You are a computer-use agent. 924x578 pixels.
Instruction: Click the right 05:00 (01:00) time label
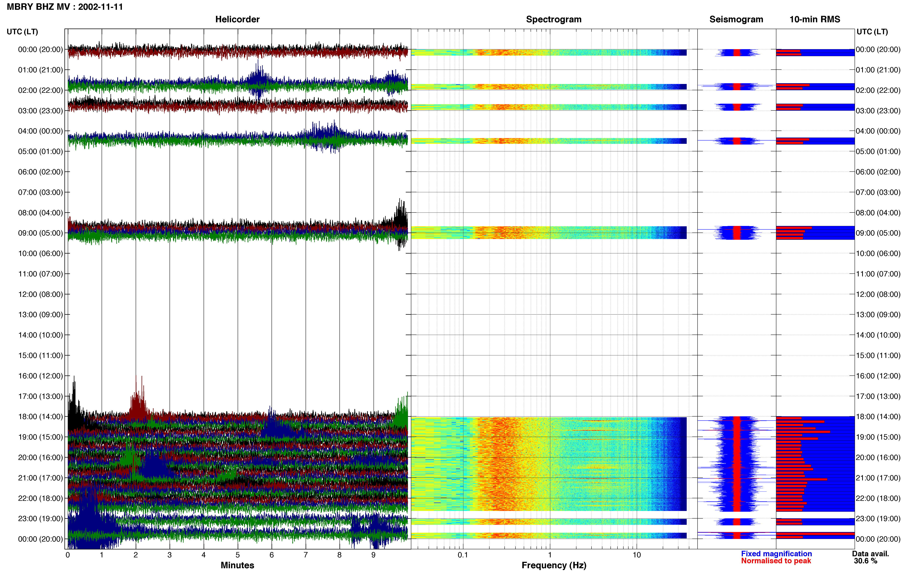(x=878, y=151)
